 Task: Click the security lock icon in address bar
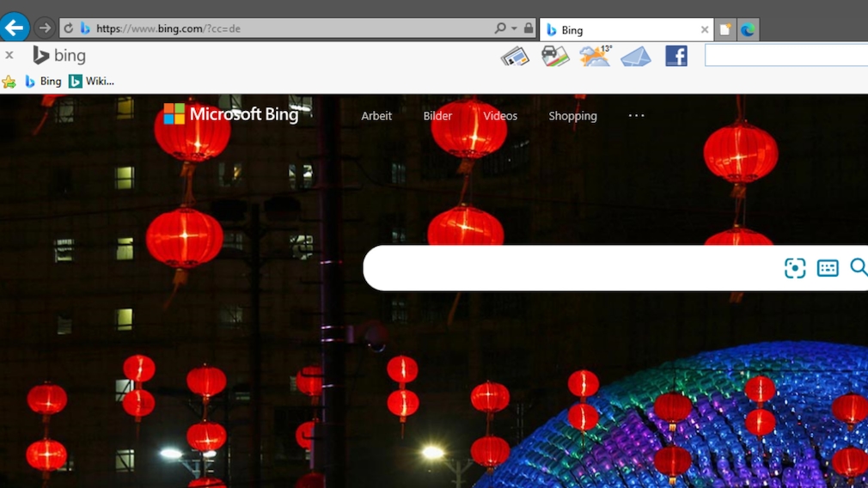(x=528, y=28)
